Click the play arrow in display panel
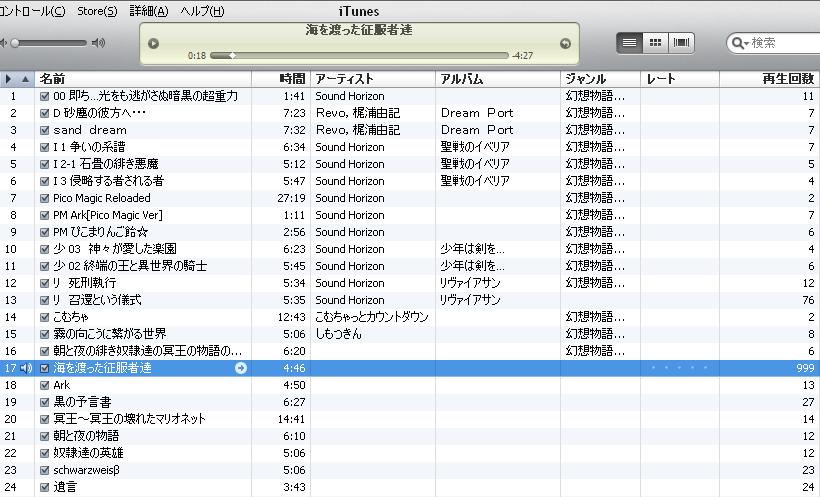Screen dimensions: 820x497 click(153, 43)
